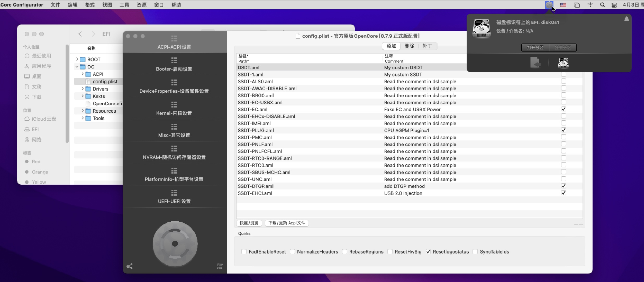
Task: Click the small disk icon in EFI popup
Action: coord(563,63)
